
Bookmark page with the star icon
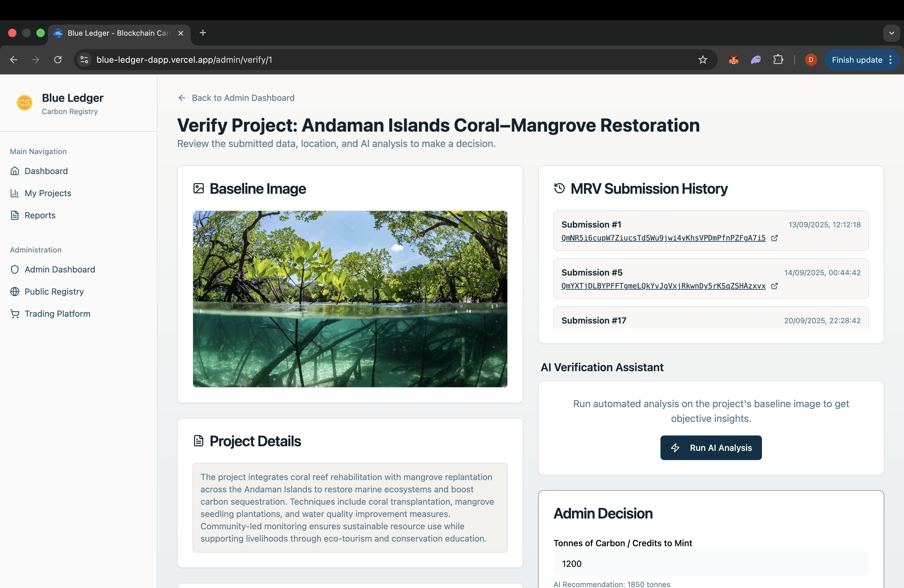point(702,60)
